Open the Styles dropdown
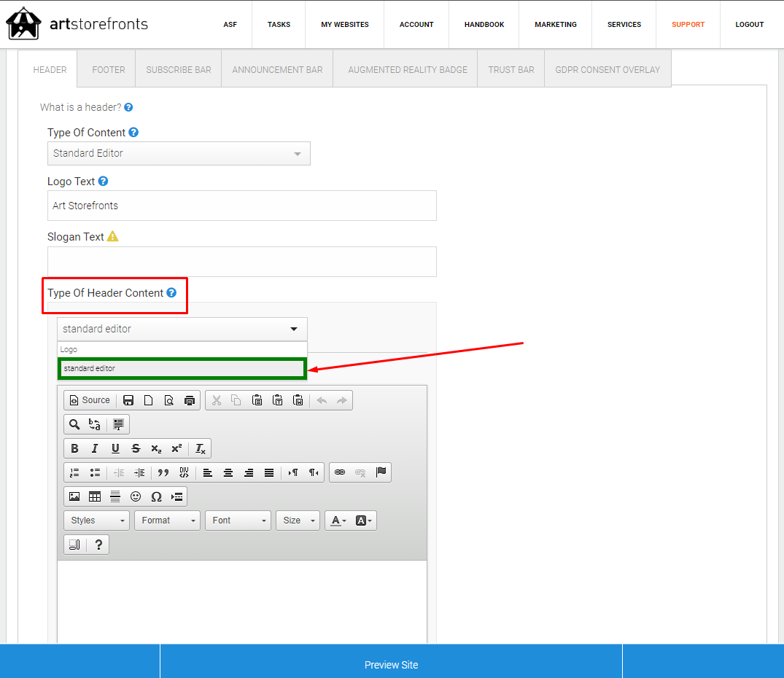 pyautogui.click(x=96, y=521)
